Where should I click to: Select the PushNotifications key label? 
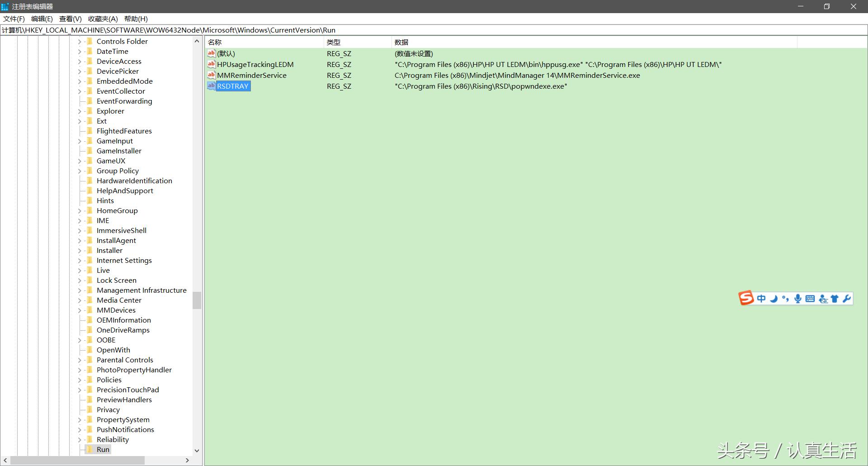(125, 429)
